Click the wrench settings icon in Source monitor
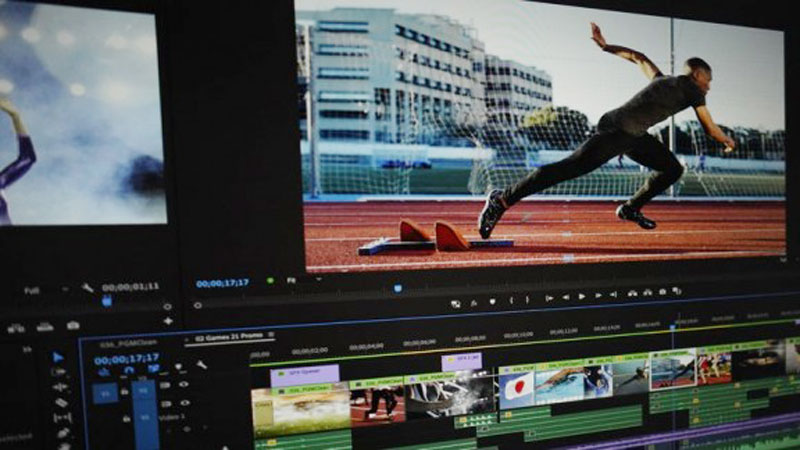This screenshot has height=450, width=800. (89, 286)
